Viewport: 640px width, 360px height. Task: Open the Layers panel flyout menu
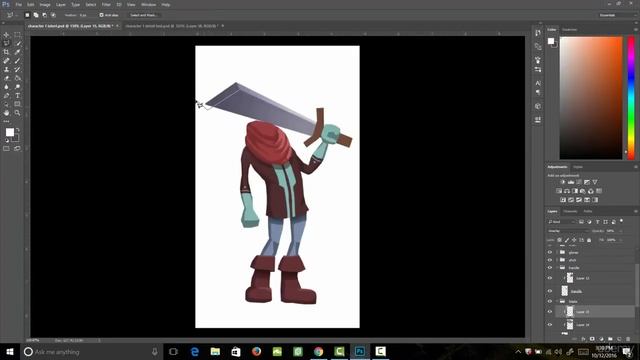coord(636,211)
